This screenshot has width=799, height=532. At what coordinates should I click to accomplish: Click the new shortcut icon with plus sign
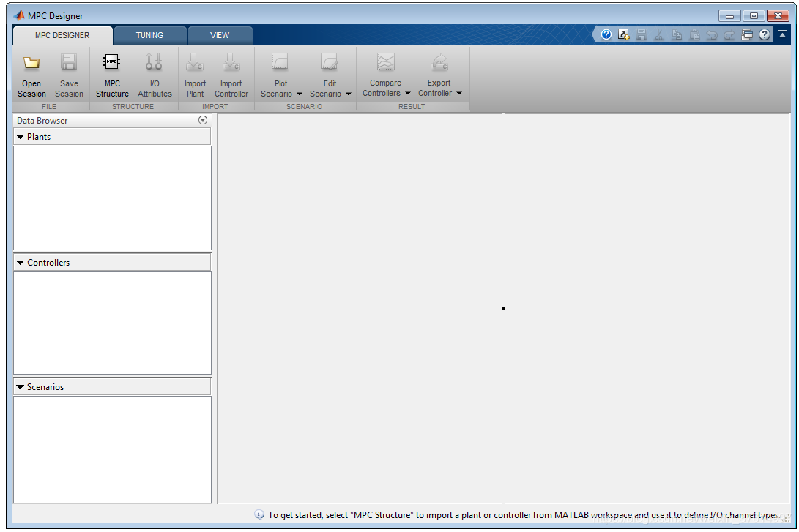pyautogui.click(x=624, y=34)
